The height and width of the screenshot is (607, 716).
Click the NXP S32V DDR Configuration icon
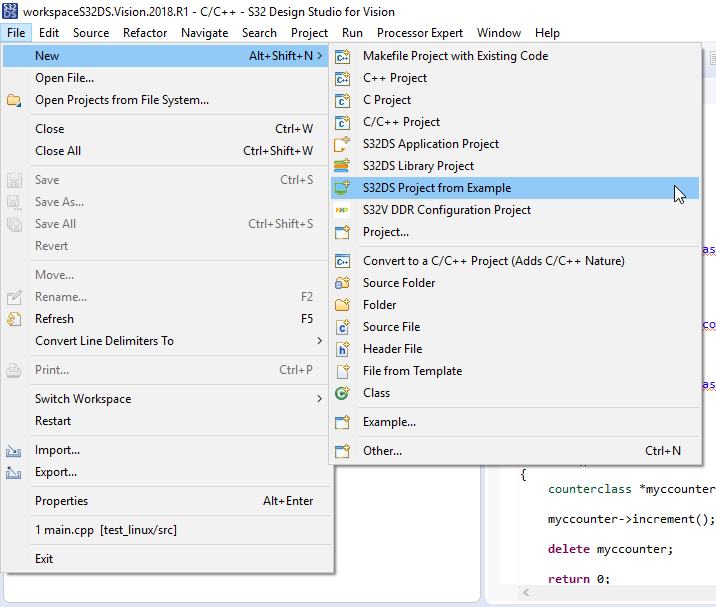point(342,210)
